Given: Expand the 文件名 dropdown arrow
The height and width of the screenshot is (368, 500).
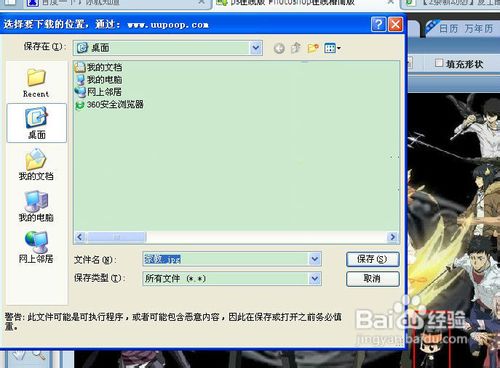Looking at the screenshot, I should [315, 259].
